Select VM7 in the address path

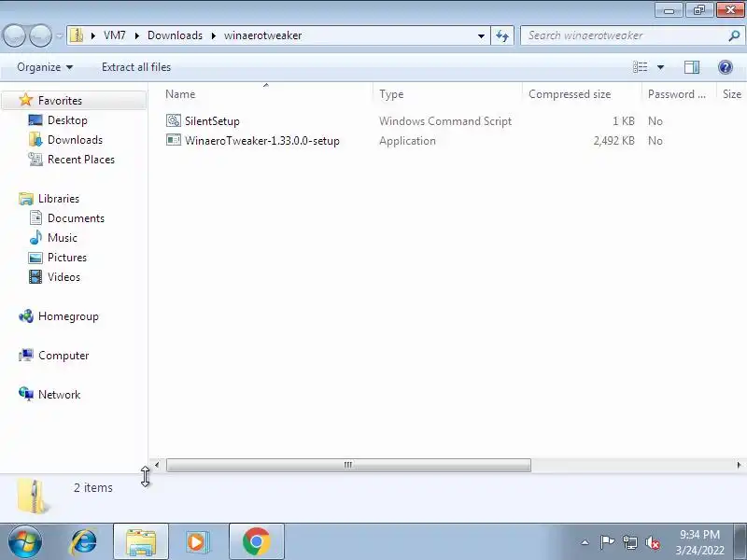[x=114, y=35]
